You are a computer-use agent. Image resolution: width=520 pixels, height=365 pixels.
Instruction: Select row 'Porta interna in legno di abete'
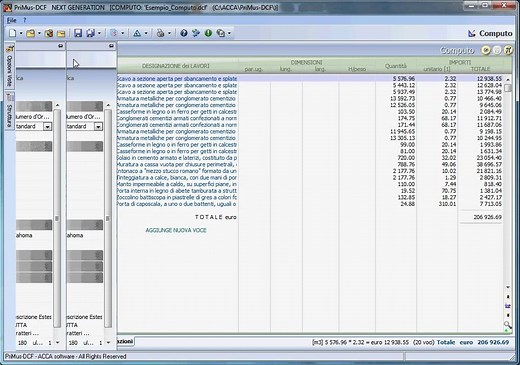click(x=310, y=191)
